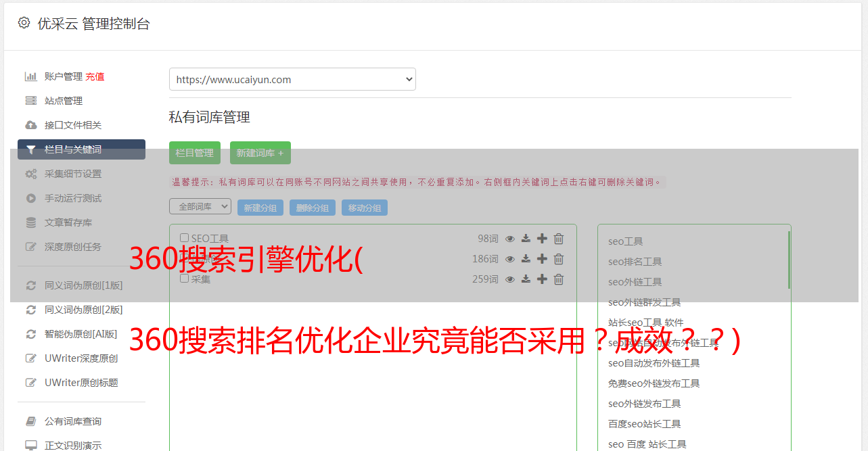868x451 pixels.
Task: Click the 新建词库 + button
Action: tap(260, 153)
